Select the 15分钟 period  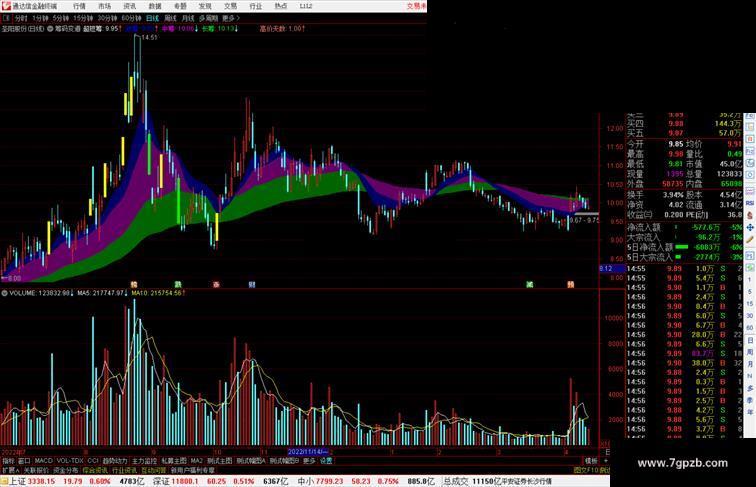[83, 18]
